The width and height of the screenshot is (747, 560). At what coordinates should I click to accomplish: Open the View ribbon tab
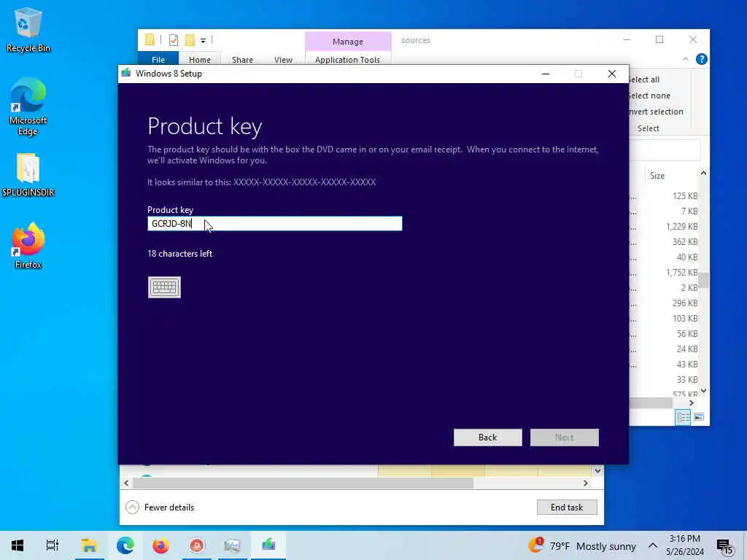284,60
